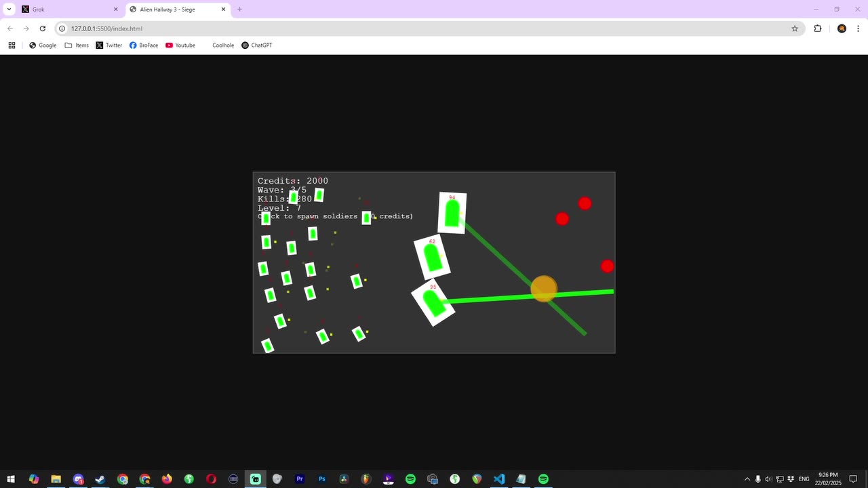This screenshot has height=488, width=868.
Task: Click the Dropbox tray icon
Action: [791, 479]
